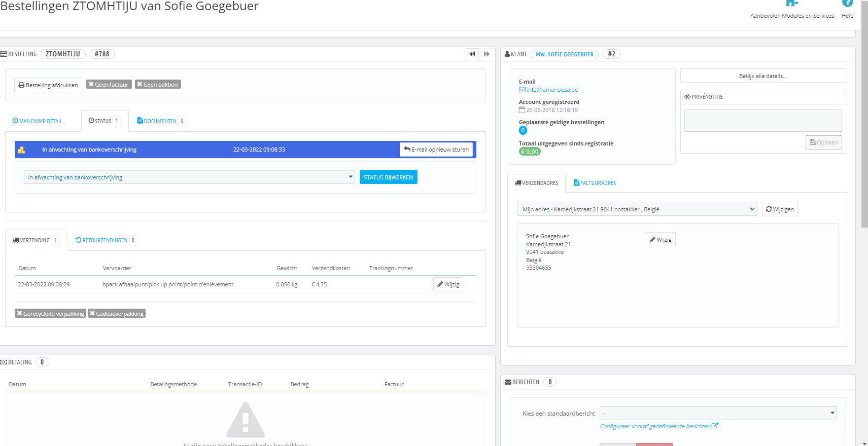
Task: Open the Mijn adres address dropdown
Action: pos(637,209)
